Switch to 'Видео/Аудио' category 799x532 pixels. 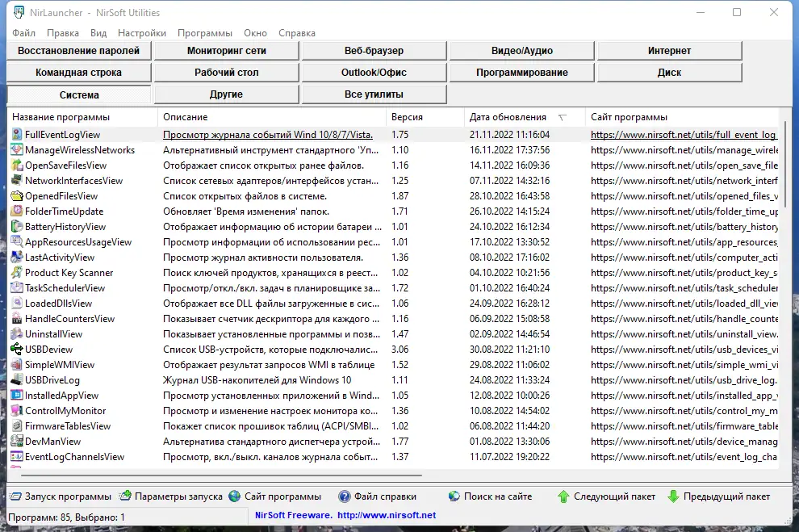(x=522, y=51)
